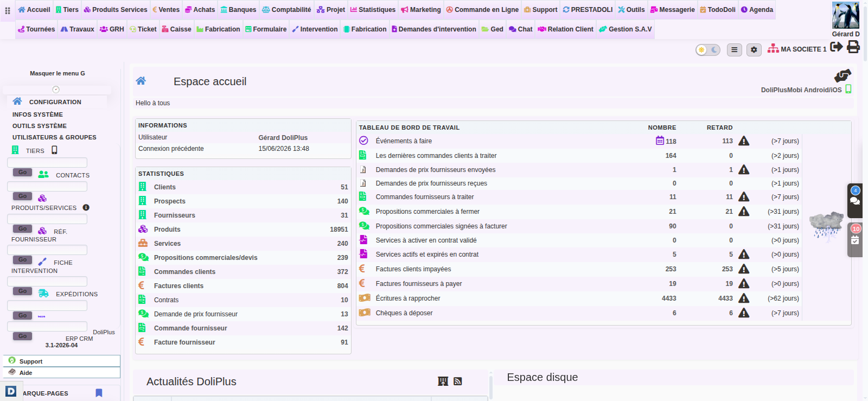Open the chat bubble side widget
This screenshot has height=401, width=868.
coord(855,201)
